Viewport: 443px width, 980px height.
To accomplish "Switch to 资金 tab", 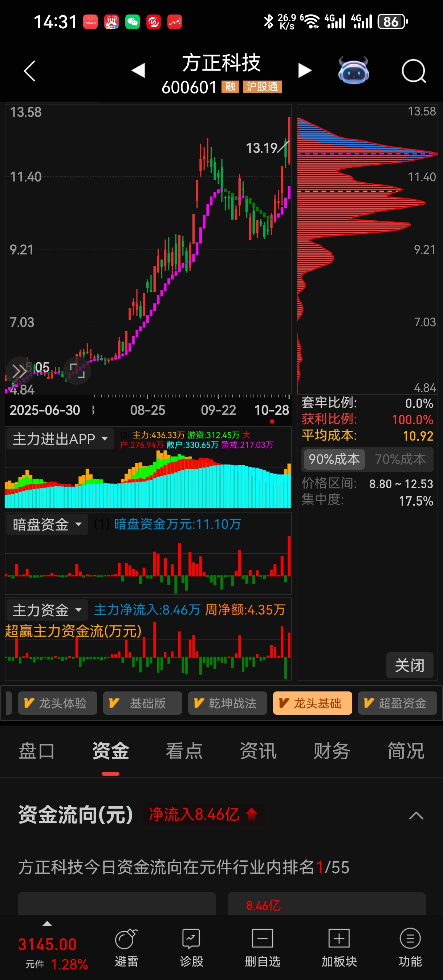I will click(110, 751).
